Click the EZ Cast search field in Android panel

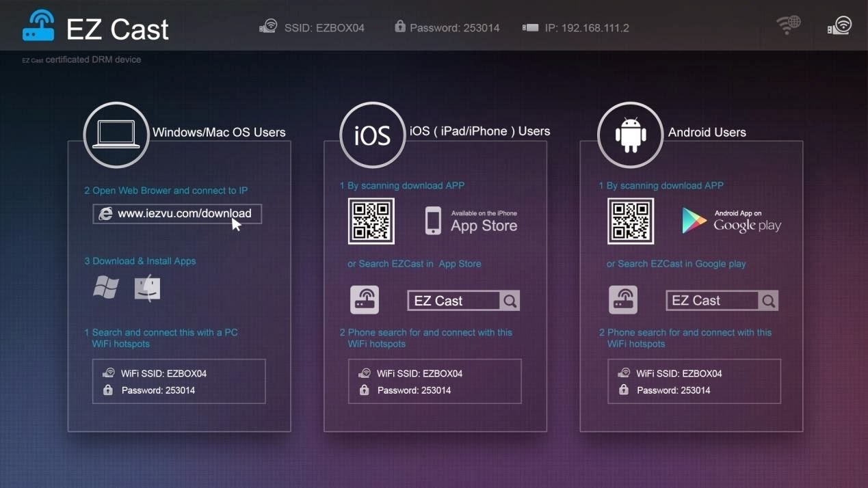point(722,301)
